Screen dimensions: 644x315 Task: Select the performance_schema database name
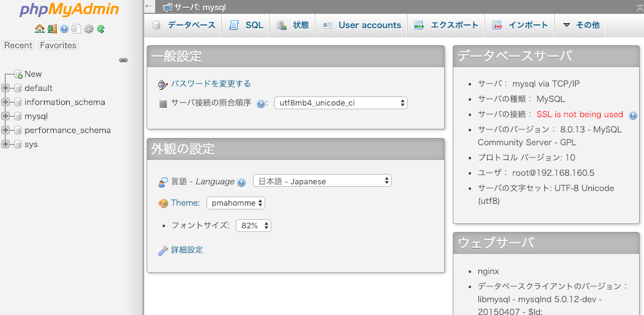(68, 131)
